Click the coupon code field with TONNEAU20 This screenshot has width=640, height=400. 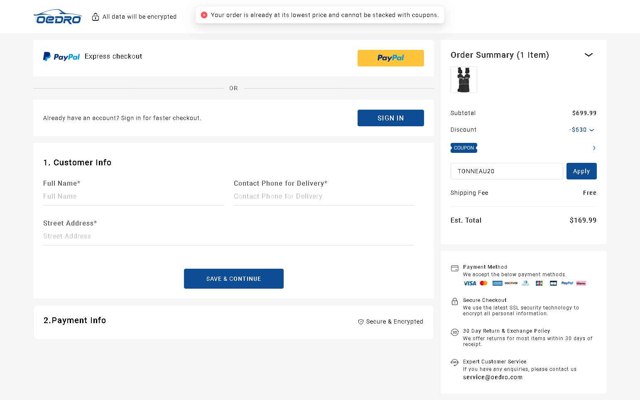[507, 171]
